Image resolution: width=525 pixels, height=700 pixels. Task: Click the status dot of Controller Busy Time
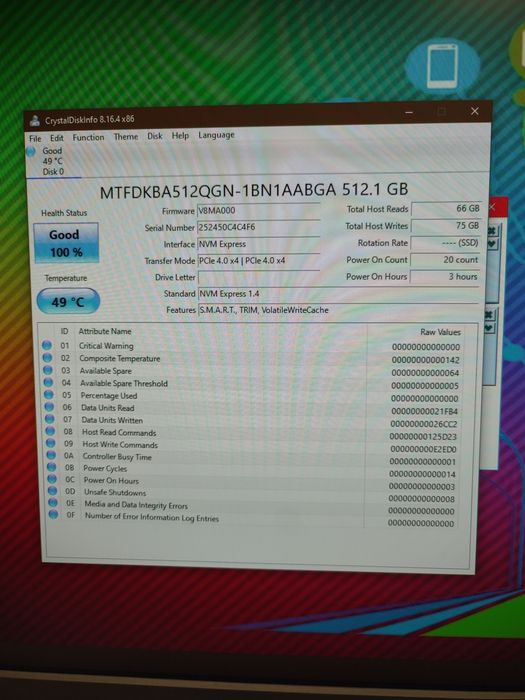[x=51, y=455]
